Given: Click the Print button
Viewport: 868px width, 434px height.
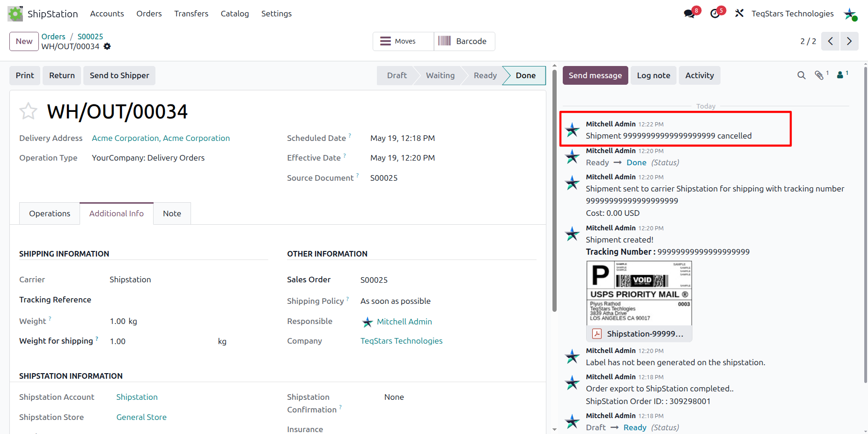Looking at the screenshot, I should 25,75.
